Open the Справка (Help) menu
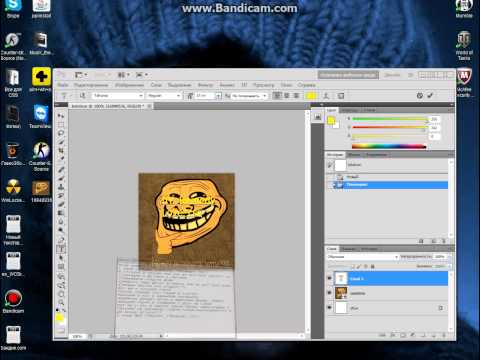The height and width of the screenshot is (360, 480). 306,85
